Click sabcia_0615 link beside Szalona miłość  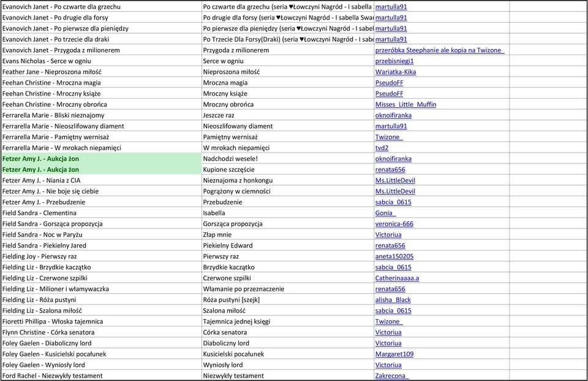pos(393,311)
